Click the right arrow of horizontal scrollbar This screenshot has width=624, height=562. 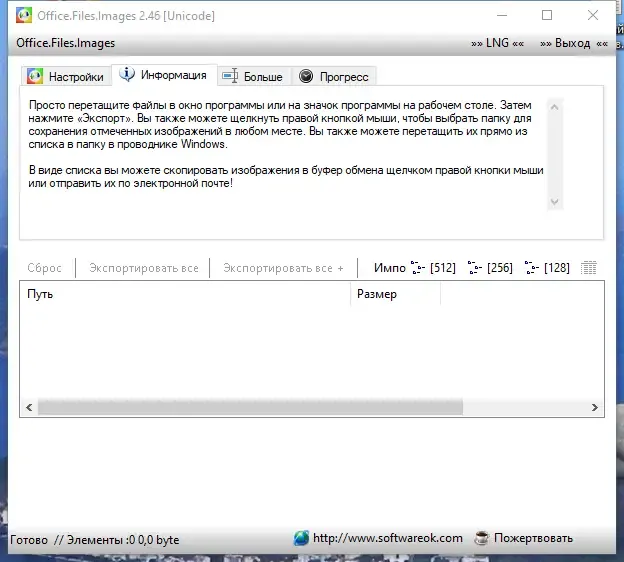[x=595, y=407]
